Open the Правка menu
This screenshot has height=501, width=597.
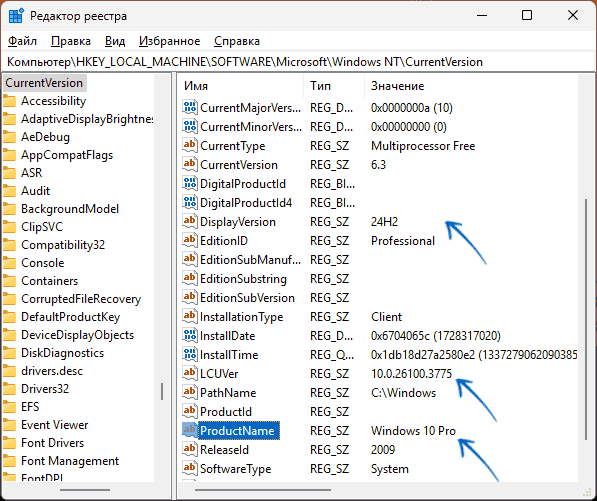71,41
